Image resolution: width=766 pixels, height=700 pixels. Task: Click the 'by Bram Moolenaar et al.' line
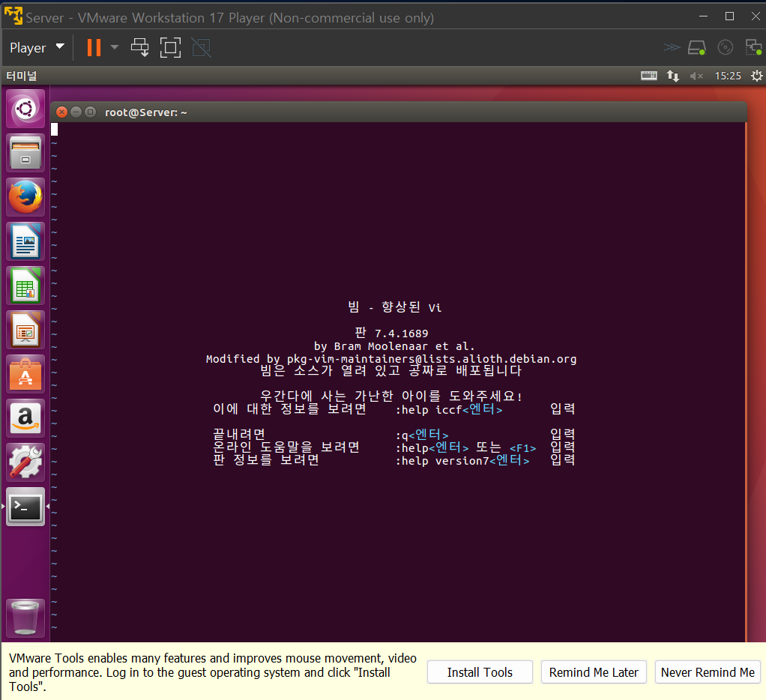click(x=394, y=346)
